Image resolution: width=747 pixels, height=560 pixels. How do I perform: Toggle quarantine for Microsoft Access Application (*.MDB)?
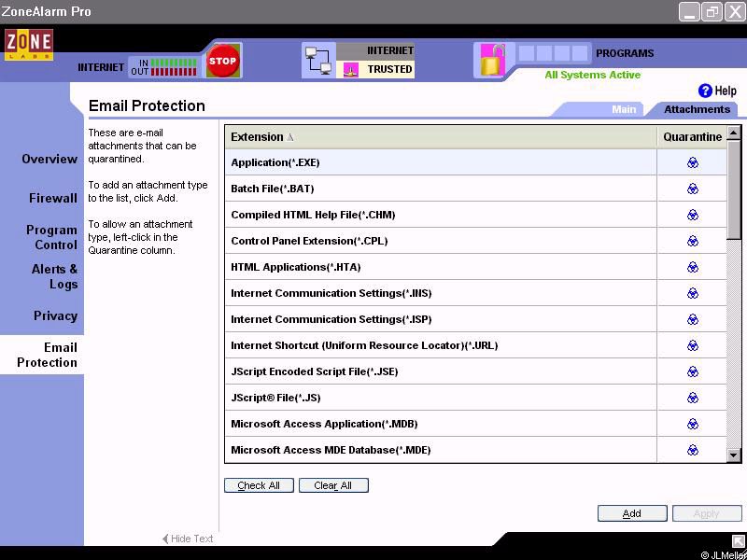[x=693, y=424]
